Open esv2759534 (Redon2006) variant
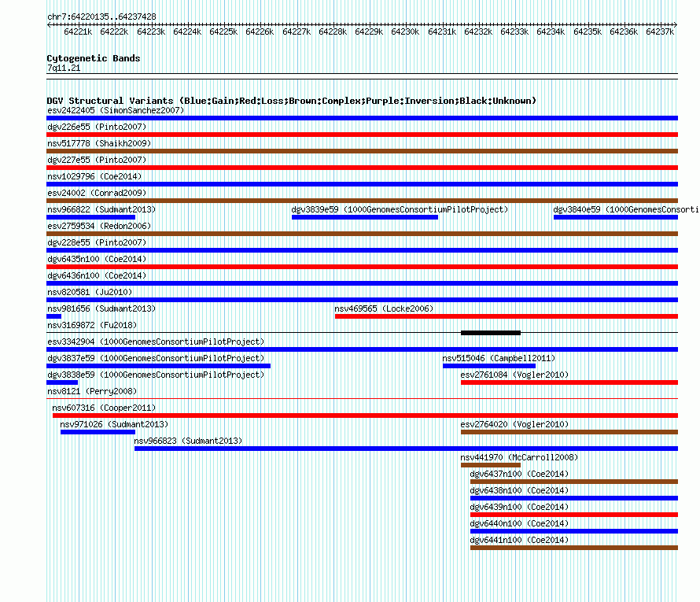Viewport: 700px width, 602px height. pos(362,234)
